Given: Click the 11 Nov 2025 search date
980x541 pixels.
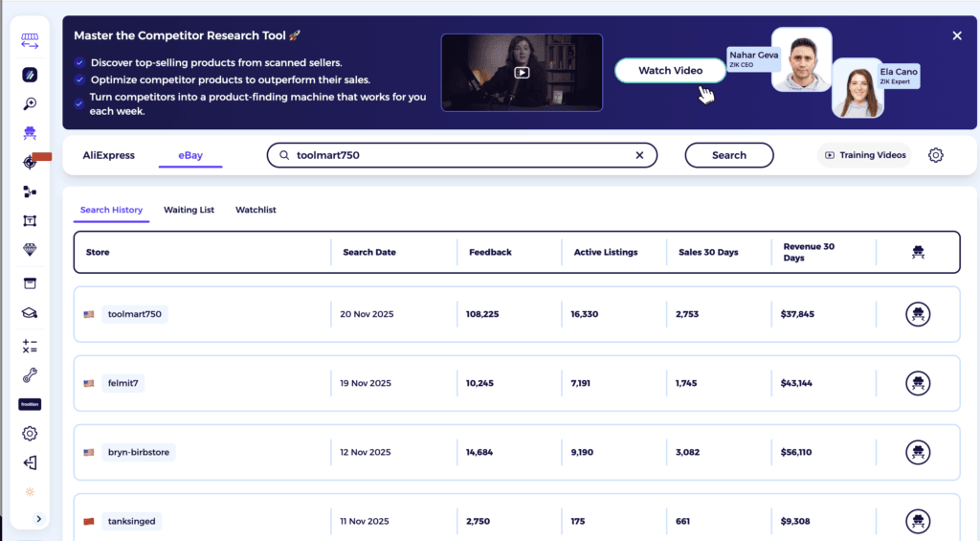Looking at the screenshot, I should (365, 521).
